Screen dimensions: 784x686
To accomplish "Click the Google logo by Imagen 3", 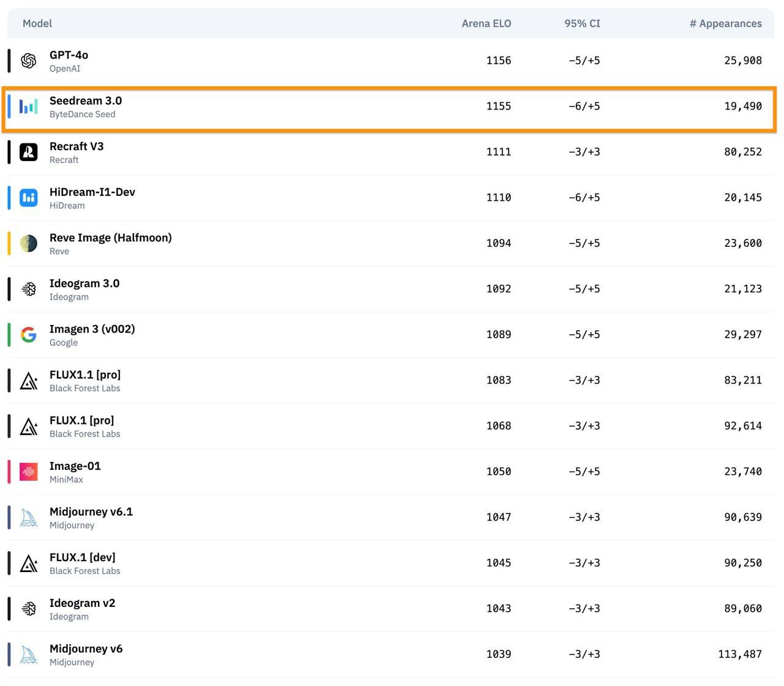I will click(29, 334).
